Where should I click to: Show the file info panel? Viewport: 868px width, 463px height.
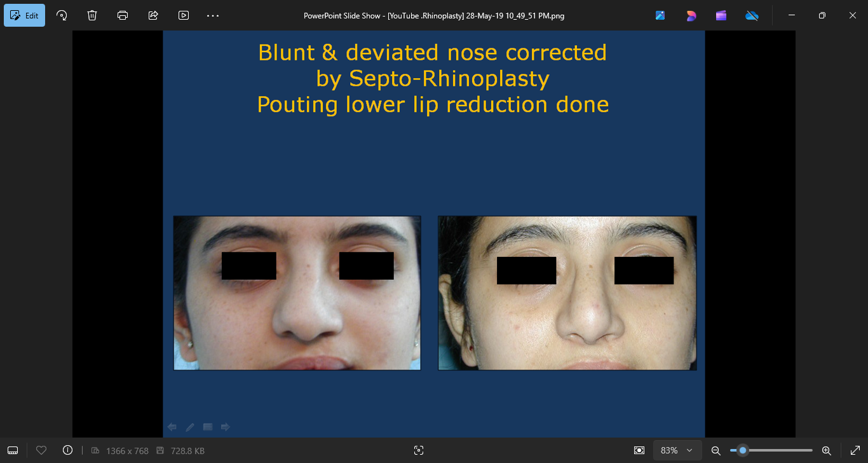pos(68,450)
